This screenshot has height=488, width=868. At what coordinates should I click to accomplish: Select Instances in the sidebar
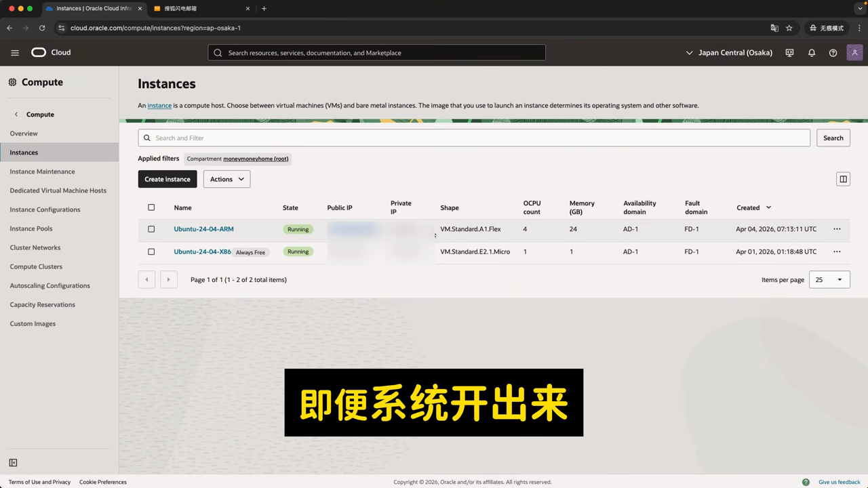coord(24,152)
